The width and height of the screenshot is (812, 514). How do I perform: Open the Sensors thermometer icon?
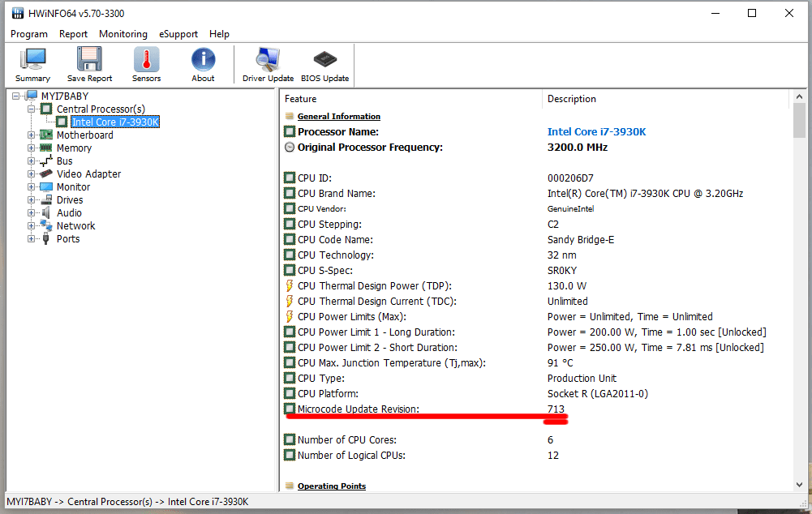[147, 64]
